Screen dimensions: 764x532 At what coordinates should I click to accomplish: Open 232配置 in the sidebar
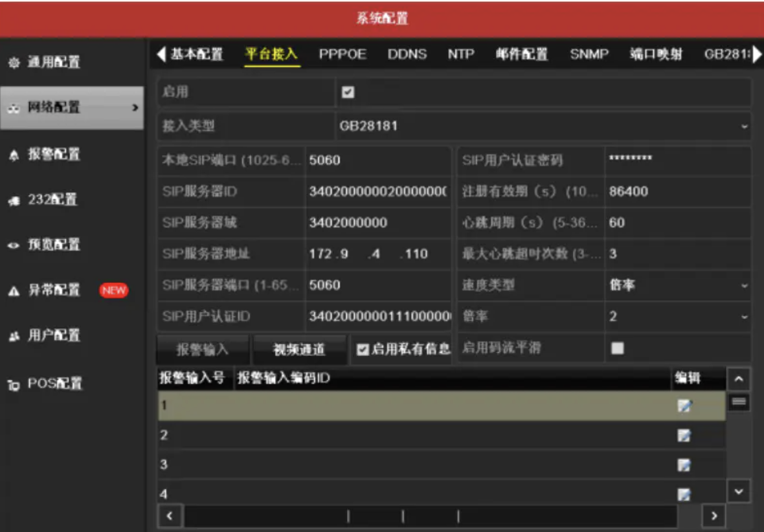[52, 200]
